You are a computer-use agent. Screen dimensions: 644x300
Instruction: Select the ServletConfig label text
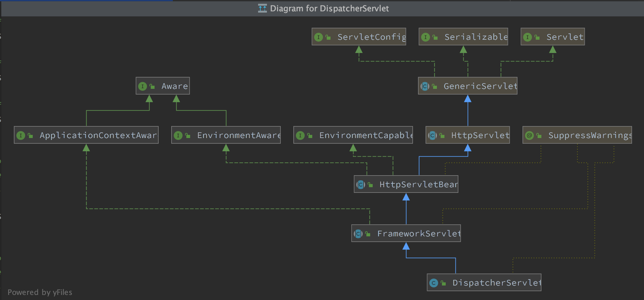click(372, 37)
